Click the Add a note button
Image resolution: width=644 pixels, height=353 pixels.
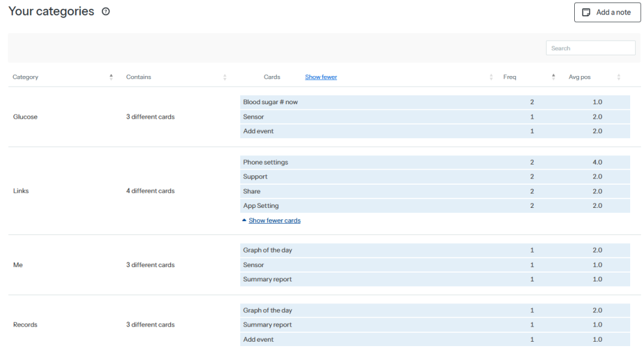(607, 13)
